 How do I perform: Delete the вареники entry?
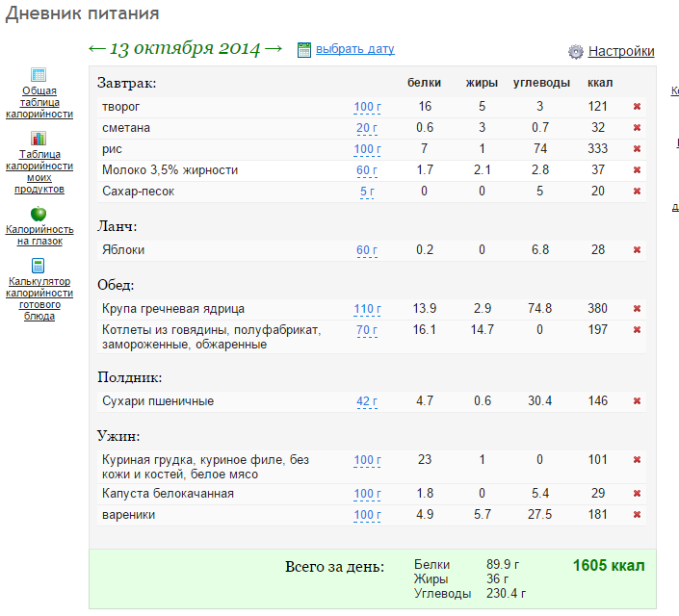pos(637,515)
